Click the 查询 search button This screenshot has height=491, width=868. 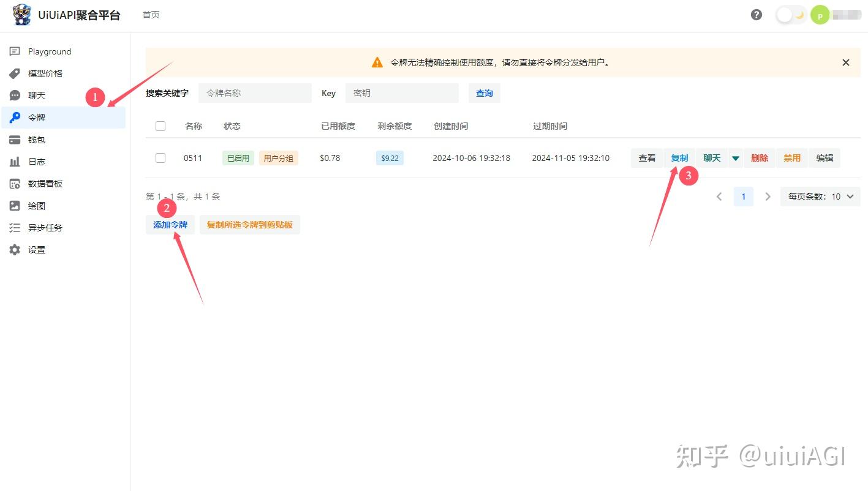485,93
